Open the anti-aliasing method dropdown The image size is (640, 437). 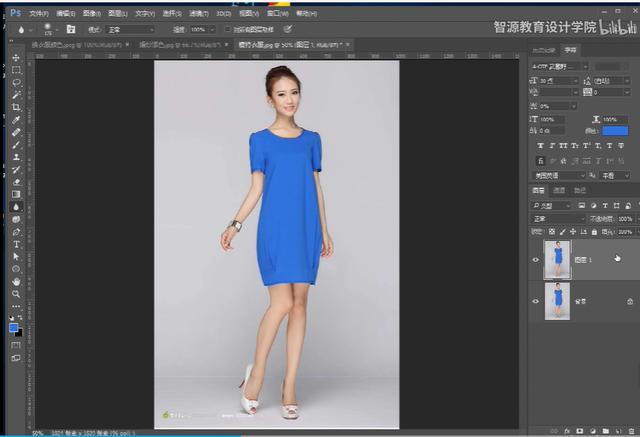(x=615, y=176)
